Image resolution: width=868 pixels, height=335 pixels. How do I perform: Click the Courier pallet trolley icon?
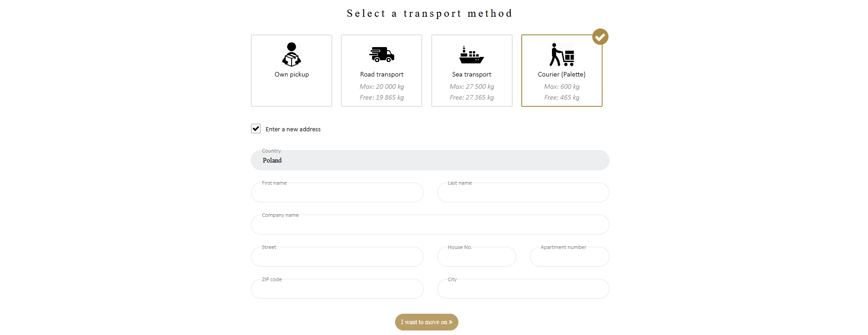click(561, 55)
